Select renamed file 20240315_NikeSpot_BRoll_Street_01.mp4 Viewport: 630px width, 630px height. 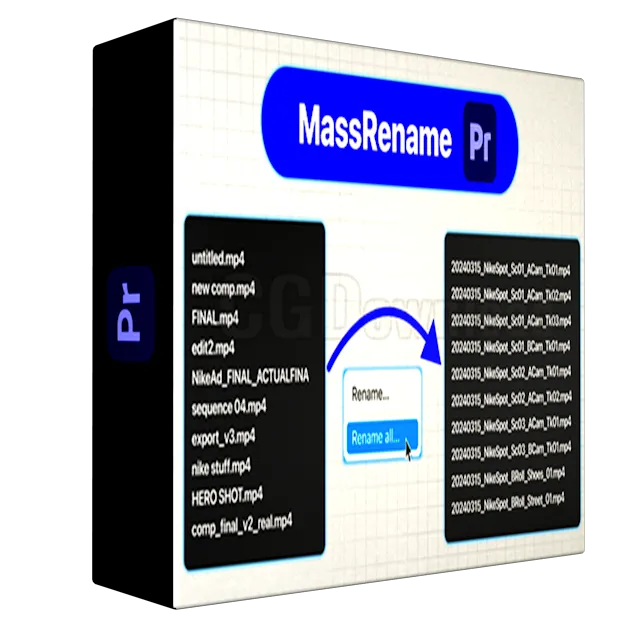tap(508, 503)
